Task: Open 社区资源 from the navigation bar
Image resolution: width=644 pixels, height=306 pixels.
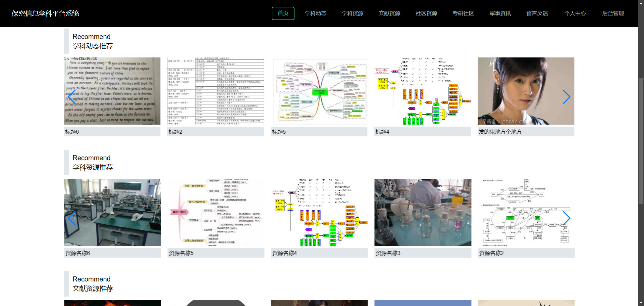Action: 426,13
